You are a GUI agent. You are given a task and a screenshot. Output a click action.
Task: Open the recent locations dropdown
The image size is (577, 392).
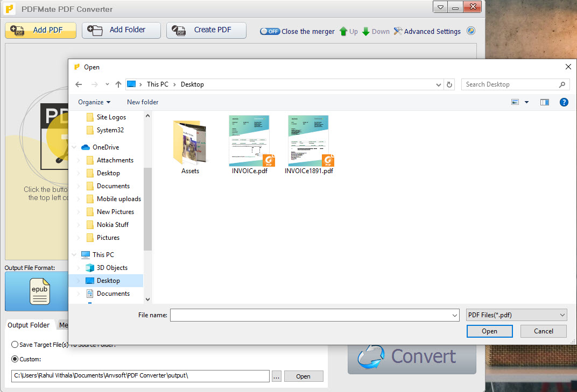[x=107, y=84]
